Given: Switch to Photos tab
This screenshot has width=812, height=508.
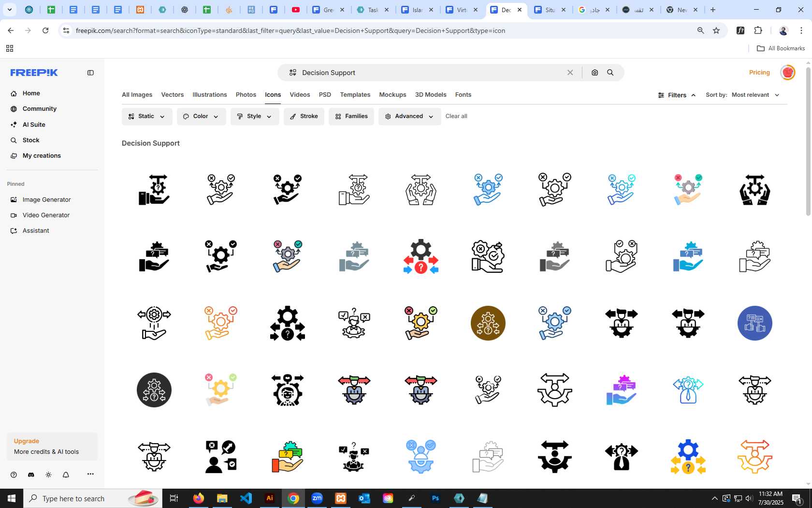Looking at the screenshot, I should click(x=246, y=95).
